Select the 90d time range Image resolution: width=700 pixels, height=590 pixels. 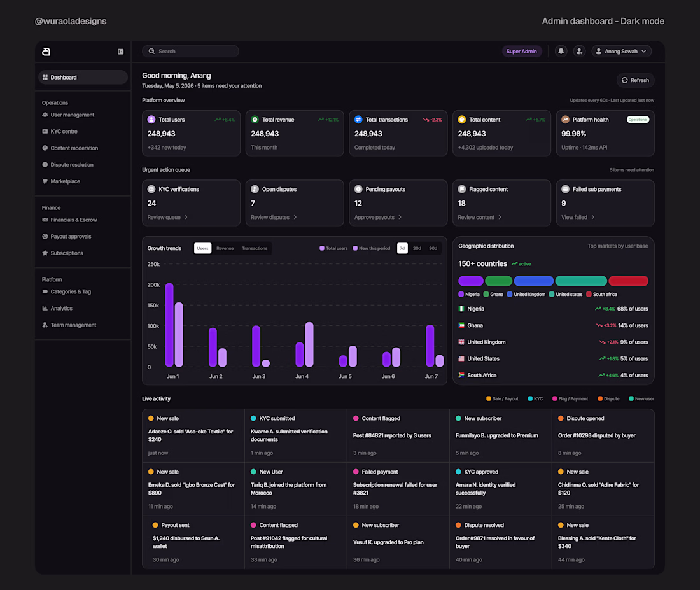point(433,248)
